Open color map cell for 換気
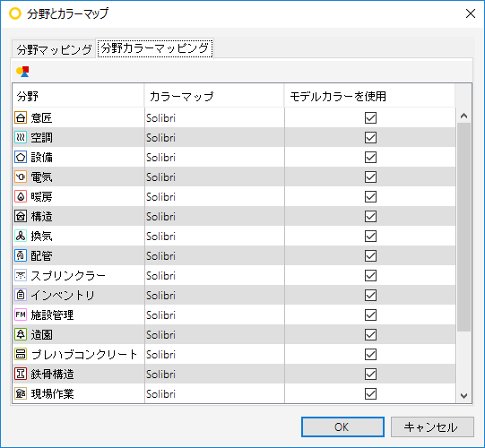 click(x=214, y=236)
